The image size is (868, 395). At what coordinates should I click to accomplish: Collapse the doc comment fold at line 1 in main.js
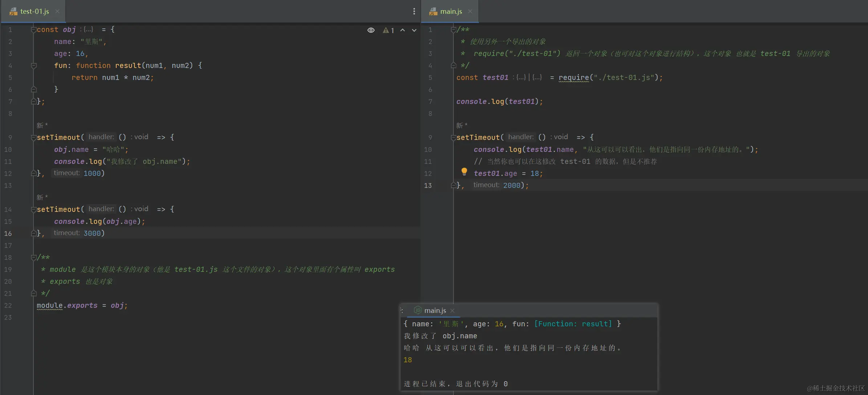453,29
